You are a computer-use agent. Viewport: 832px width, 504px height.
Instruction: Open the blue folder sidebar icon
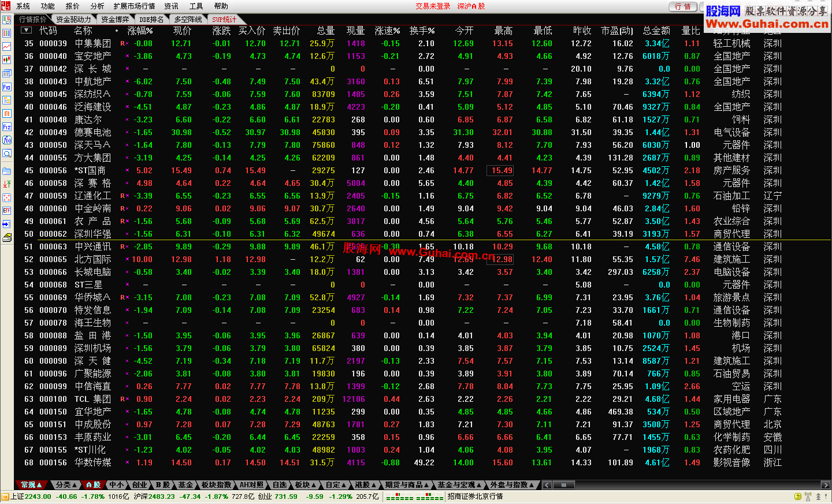7,171
